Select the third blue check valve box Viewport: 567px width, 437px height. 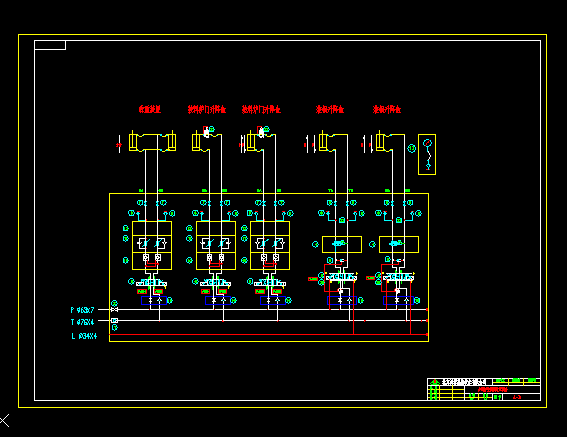pos(273,300)
